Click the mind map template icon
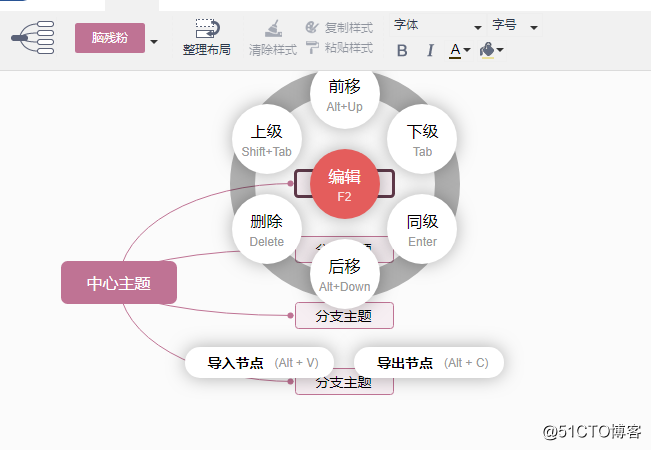 point(33,37)
